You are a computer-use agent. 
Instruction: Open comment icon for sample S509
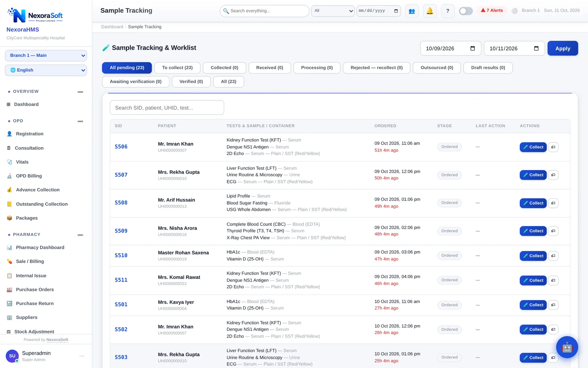pyautogui.click(x=553, y=231)
